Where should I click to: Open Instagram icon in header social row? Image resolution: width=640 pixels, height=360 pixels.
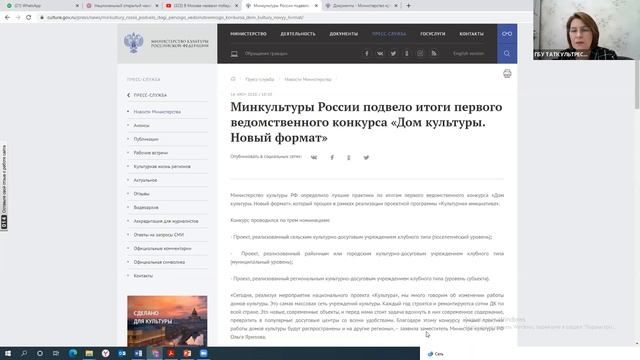tap(420, 53)
